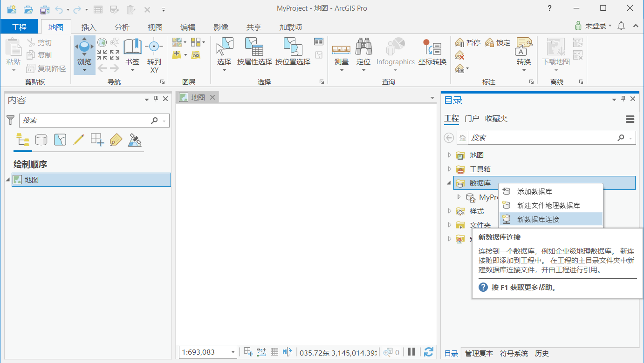Select List by Drawing Order icon
The width and height of the screenshot is (644, 363).
pos(23,139)
